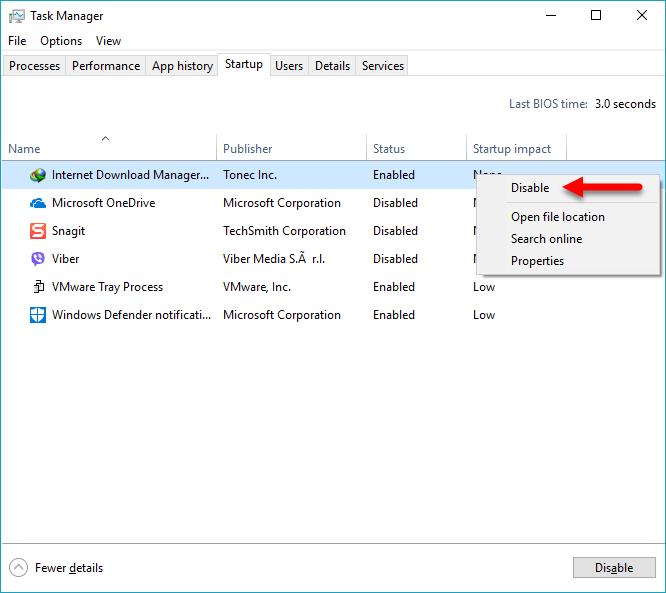The height and width of the screenshot is (593, 666).
Task: Click Microsoft Corporation publisher in OneDrive row
Action: [x=282, y=203]
